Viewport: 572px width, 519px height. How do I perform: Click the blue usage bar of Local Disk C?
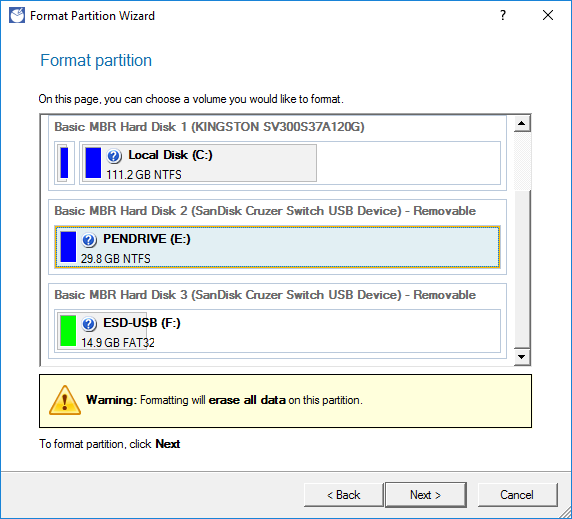[93, 163]
